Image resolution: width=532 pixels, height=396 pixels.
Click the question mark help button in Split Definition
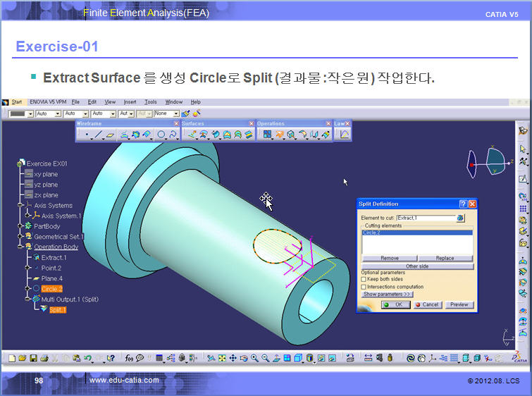click(x=463, y=204)
